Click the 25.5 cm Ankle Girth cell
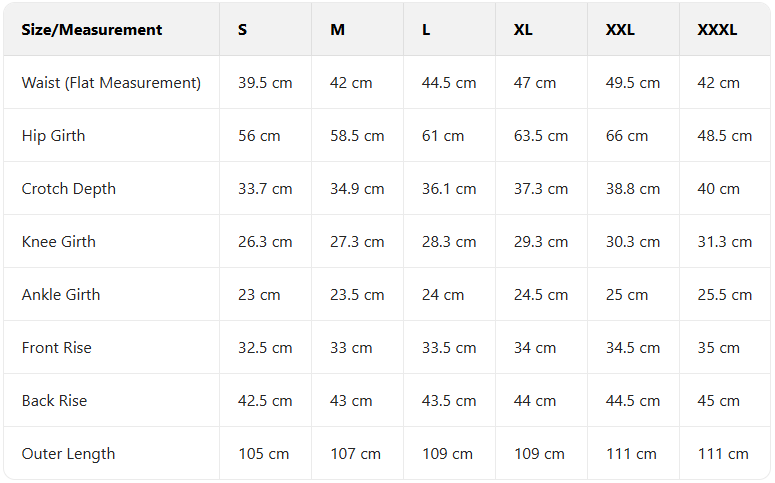The width and height of the screenshot is (775, 483). pyautogui.click(x=725, y=295)
